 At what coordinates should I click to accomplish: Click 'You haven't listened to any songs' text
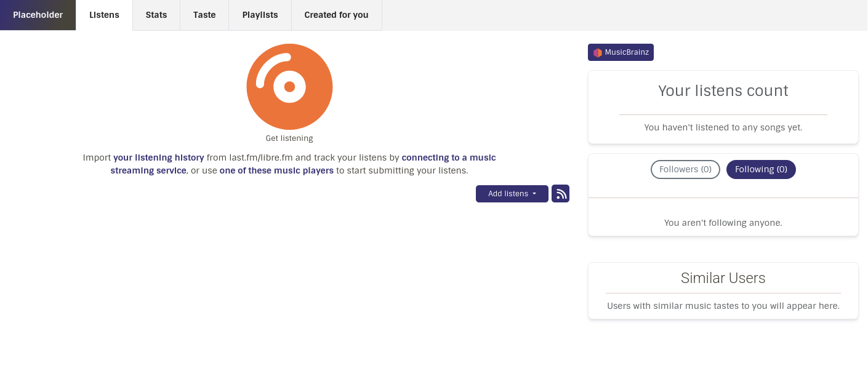pyautogui.click(x=723, y=127)
